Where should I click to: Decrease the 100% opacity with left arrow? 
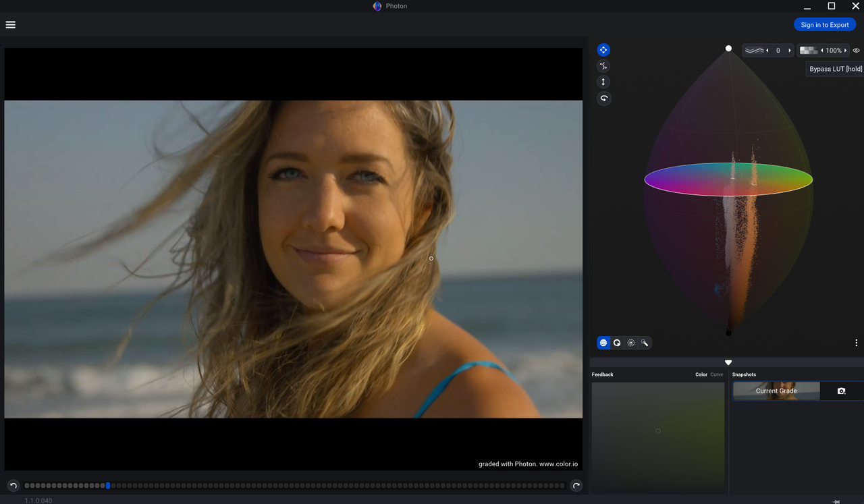click(821, 51)
